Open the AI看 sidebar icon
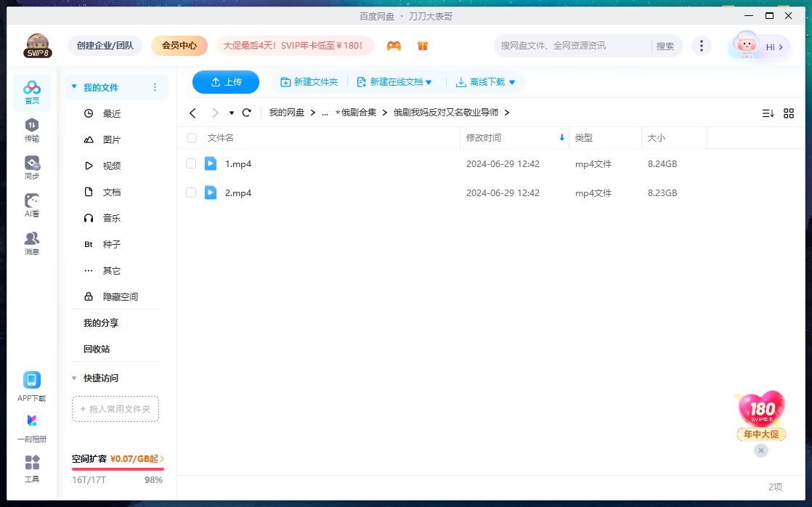The height and width of the screenshot is (507, 812). coord(31,206)
